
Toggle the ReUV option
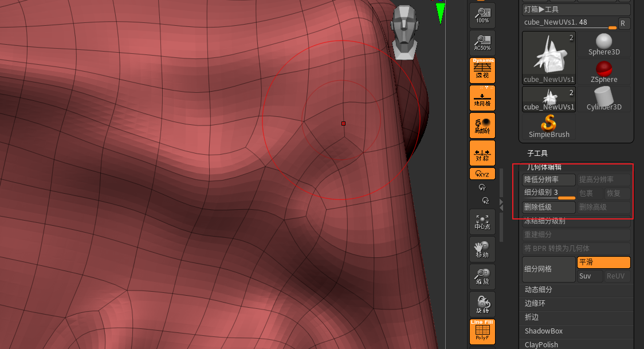tap(617, 276)
